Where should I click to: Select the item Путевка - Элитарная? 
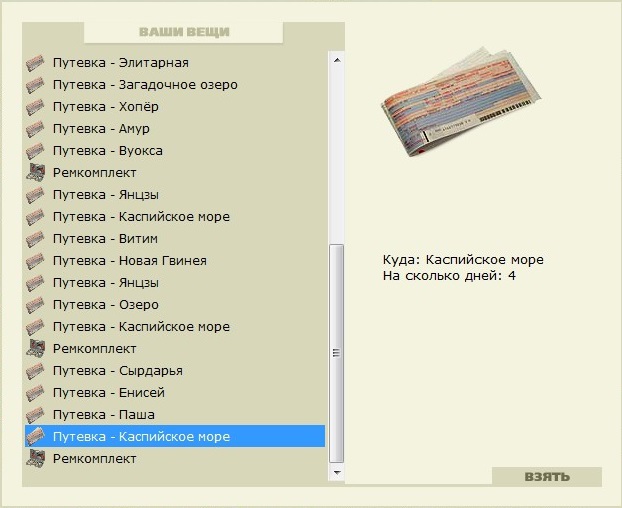click(x=175, y=63)
